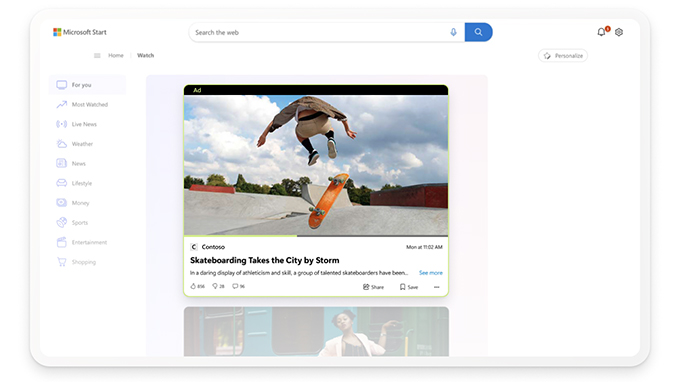
Task: Open the Shopping section label
Action: [84, 262]
